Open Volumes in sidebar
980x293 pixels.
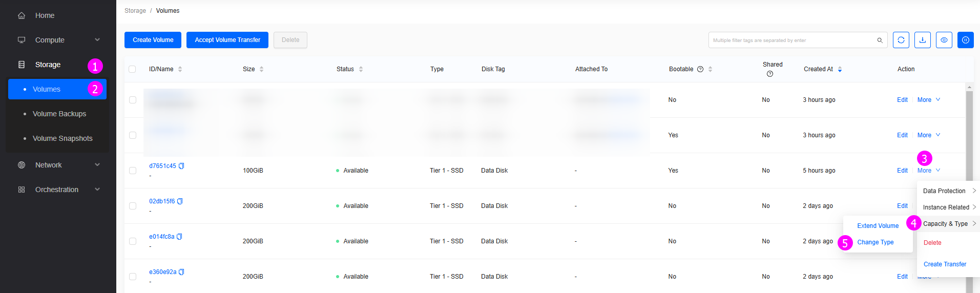pyautogui.click(x=57, y=89)
